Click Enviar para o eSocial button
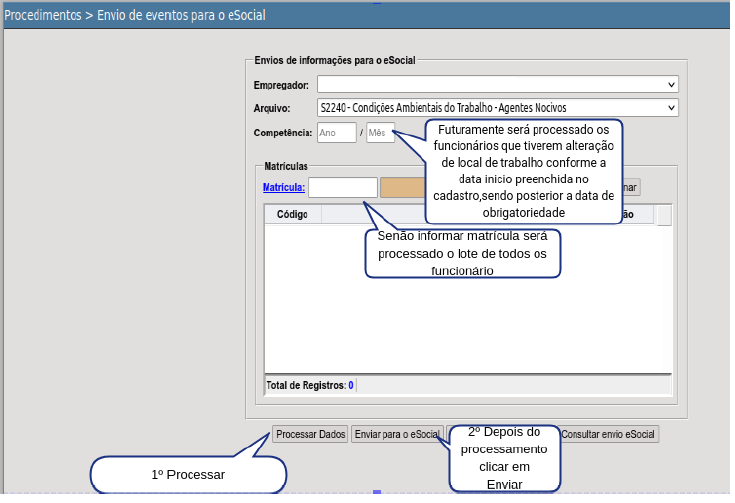The width and height of the screenshot is (735, 503). 397,434
